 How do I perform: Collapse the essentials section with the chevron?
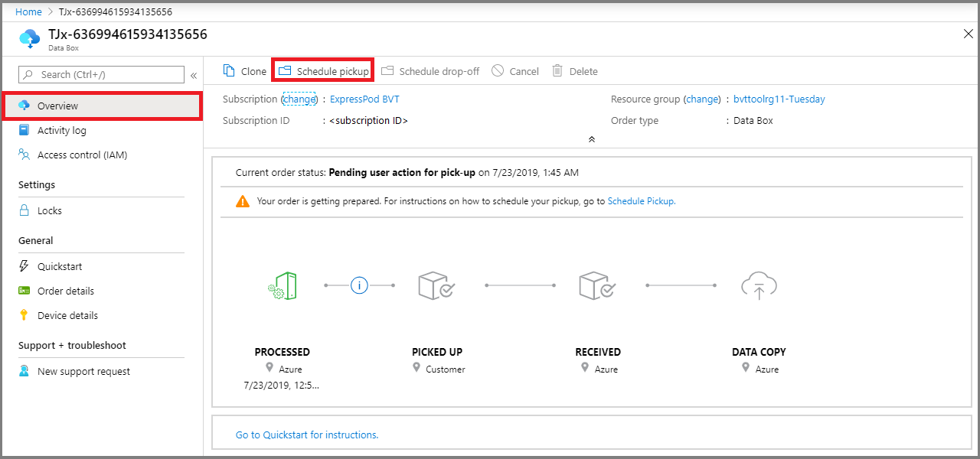[591, 138]
